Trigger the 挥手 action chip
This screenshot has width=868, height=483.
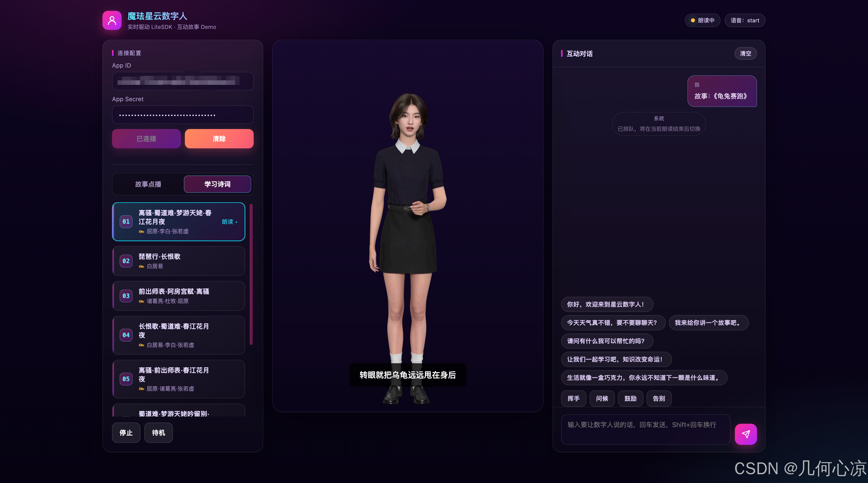573,399
